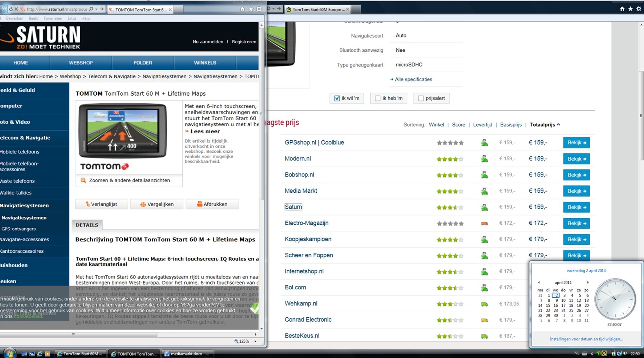
Task: Open mediamarkt.docx from the taskbar
Action: (187, 354)
